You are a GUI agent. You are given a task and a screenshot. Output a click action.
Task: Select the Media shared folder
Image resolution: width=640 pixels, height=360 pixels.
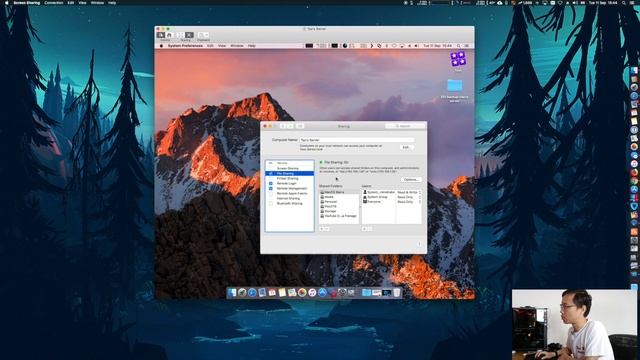coord(339,197)
